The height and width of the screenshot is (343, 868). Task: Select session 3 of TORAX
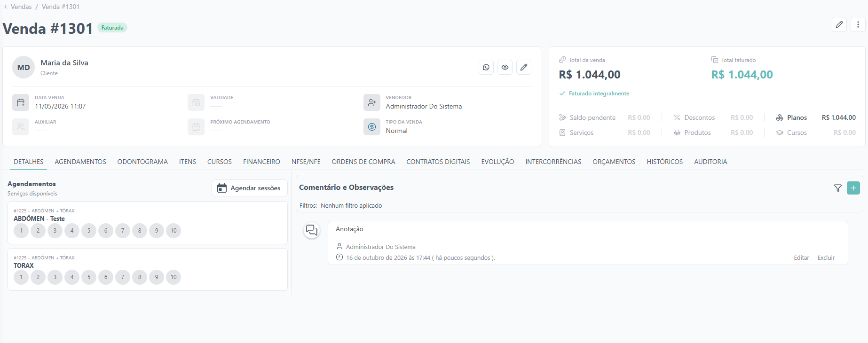coord(55,277)
